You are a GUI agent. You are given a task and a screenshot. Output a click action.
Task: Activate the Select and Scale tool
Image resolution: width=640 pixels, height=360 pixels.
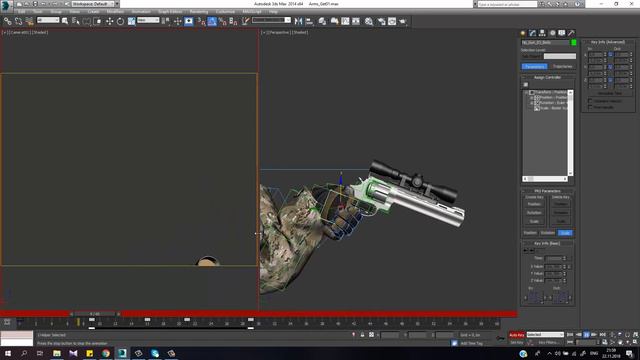(131, 21)
